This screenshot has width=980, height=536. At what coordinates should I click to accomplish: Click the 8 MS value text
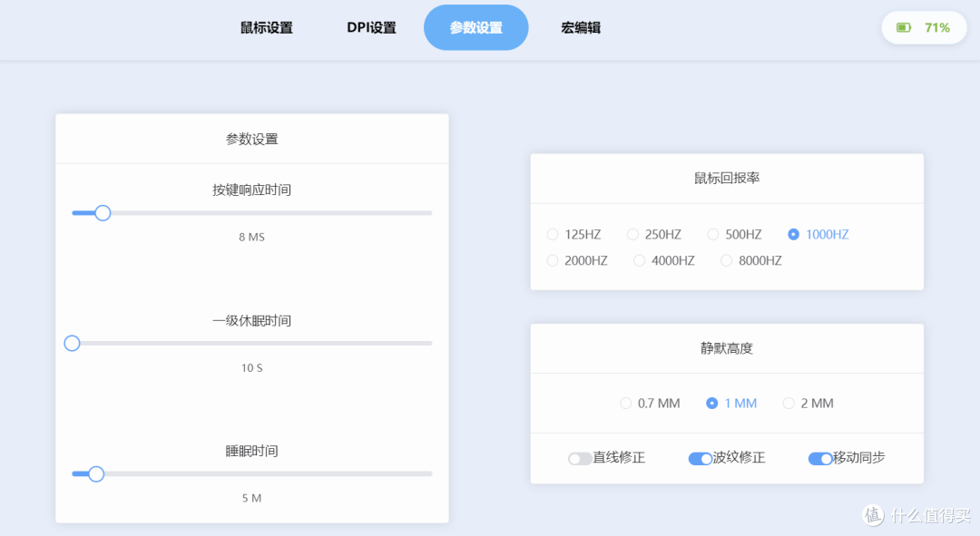pos(252,237)
